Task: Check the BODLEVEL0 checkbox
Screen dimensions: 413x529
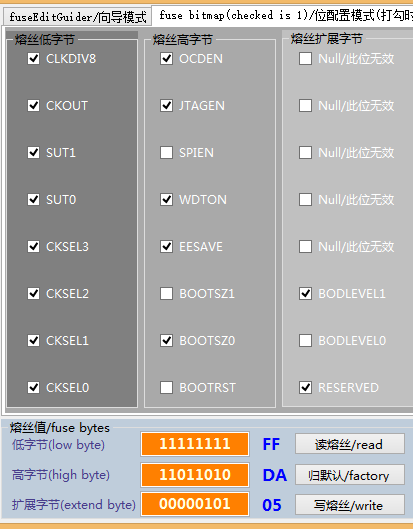Action: click(305, 340)
